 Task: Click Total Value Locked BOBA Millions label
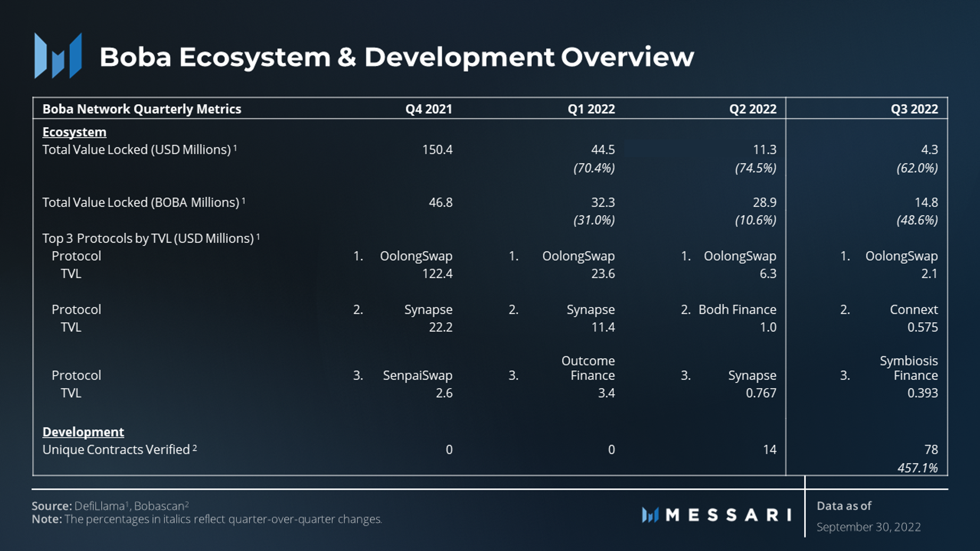point(140,203)
